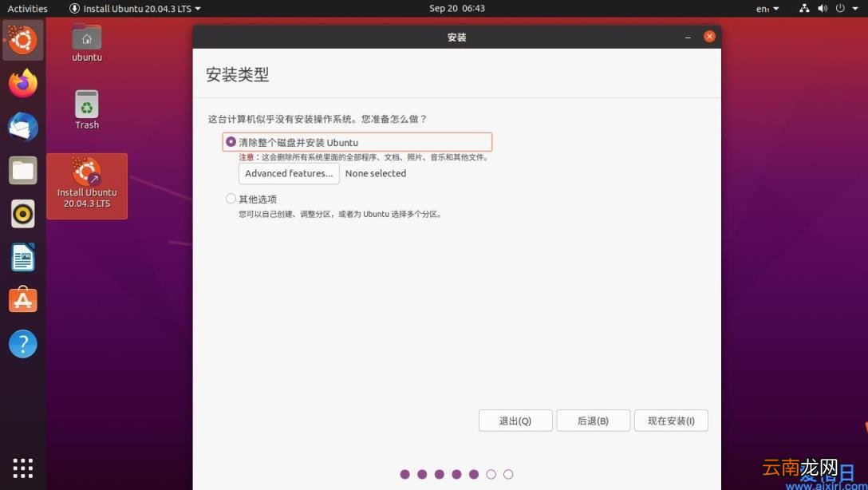Open the Ubuntu installer icon in the dock
Viewport: 868px width, 490px height.
tap(22, 40)
